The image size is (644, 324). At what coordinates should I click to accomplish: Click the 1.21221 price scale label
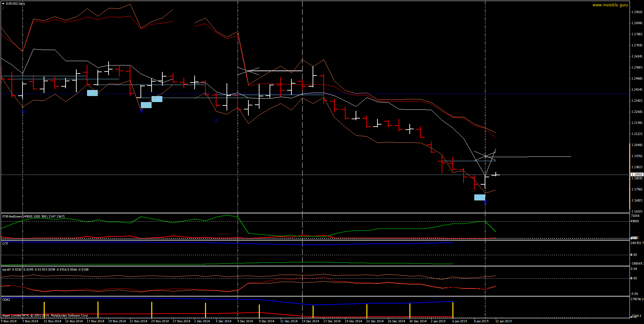637,134
